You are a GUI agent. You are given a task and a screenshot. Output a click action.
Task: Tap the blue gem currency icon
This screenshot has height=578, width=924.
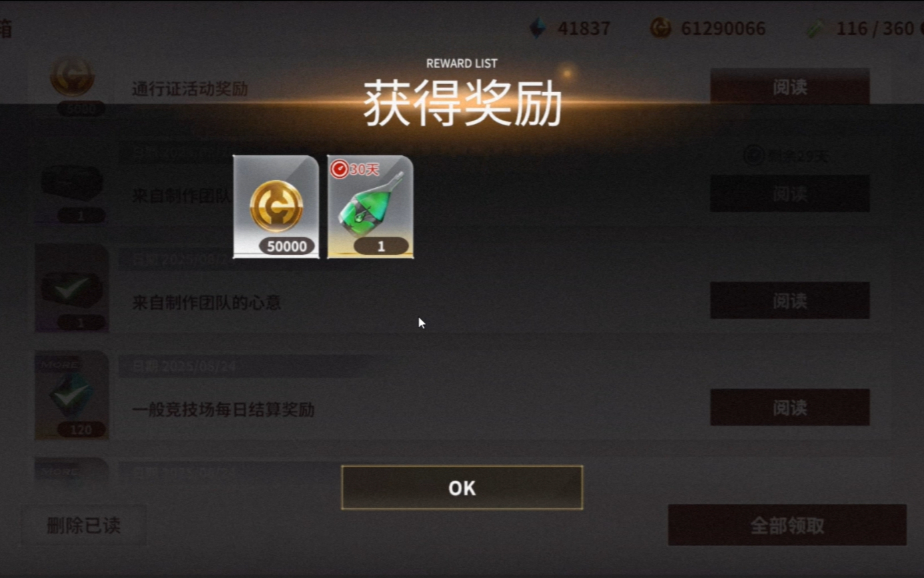click(x=538, y=28)
